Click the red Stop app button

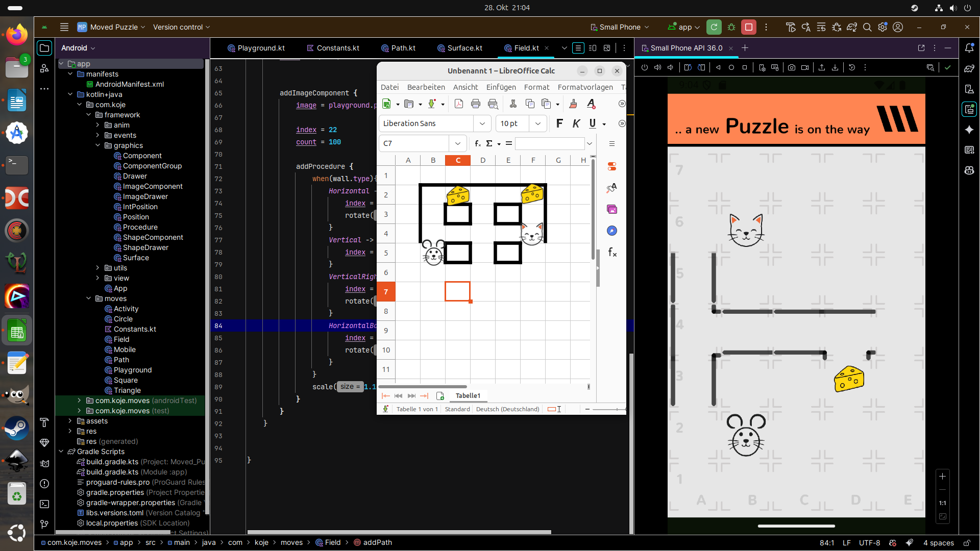[749, 27]
